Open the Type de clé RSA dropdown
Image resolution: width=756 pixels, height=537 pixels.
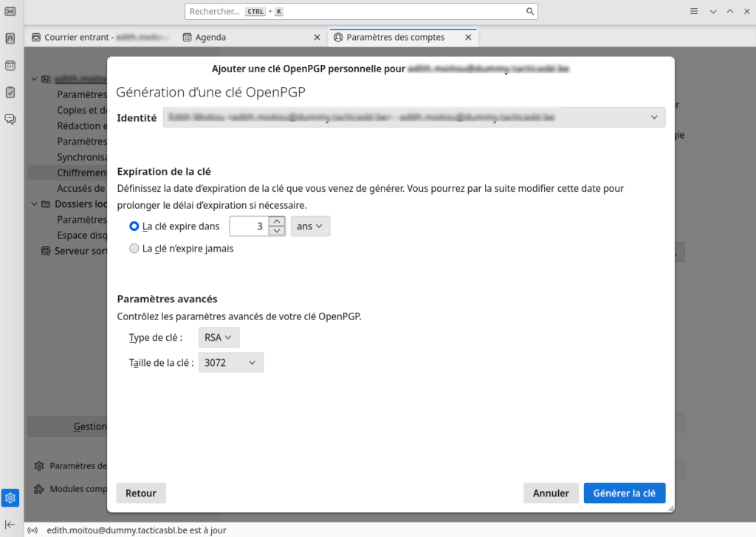(x=219, y=338)
